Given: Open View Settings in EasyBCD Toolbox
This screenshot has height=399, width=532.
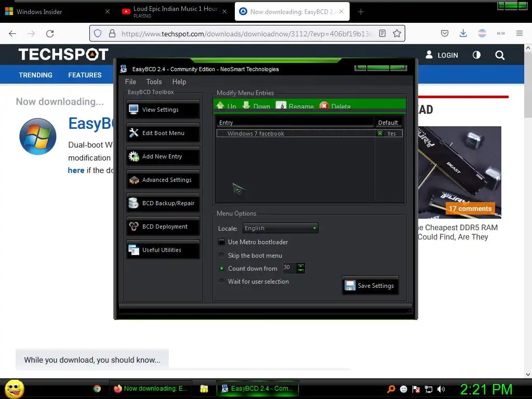Looking at the screenshot, I should 163,110.
